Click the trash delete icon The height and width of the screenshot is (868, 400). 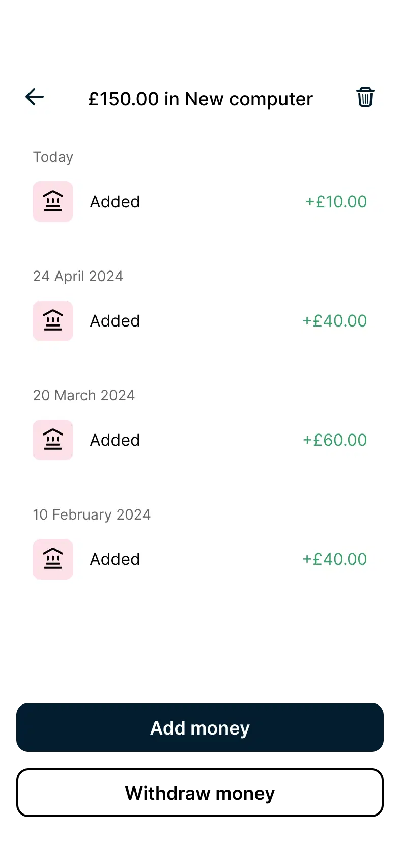(365, 97)
